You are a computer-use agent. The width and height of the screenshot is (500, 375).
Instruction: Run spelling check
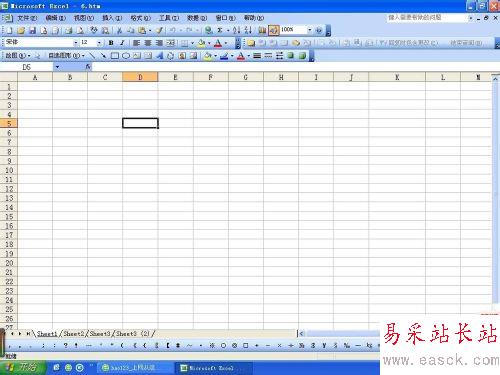(x=94, y=31)
